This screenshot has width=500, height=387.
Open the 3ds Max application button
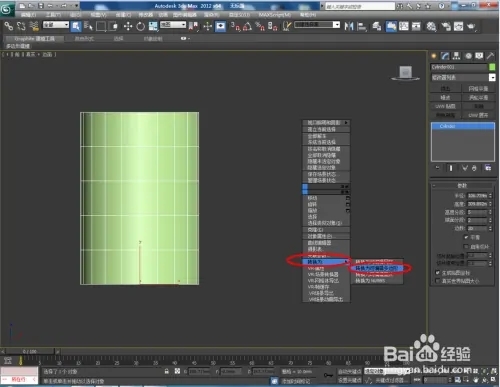tap(7, 9)
